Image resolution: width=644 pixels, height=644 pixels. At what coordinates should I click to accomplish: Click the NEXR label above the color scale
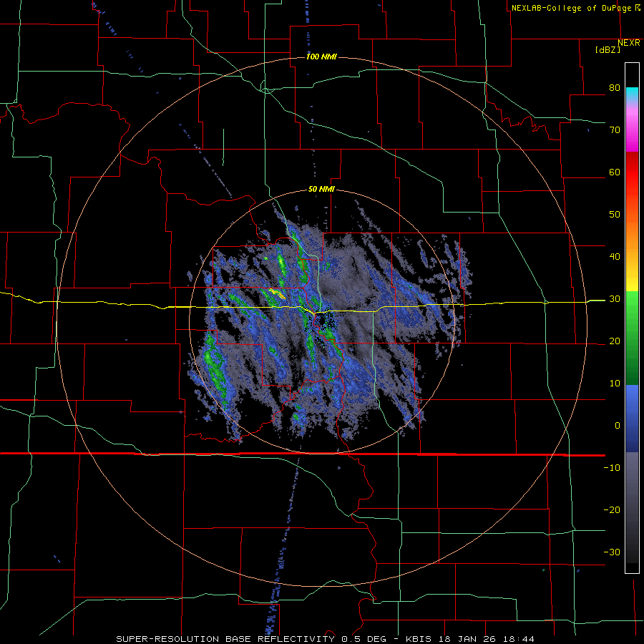coord(629,43)
